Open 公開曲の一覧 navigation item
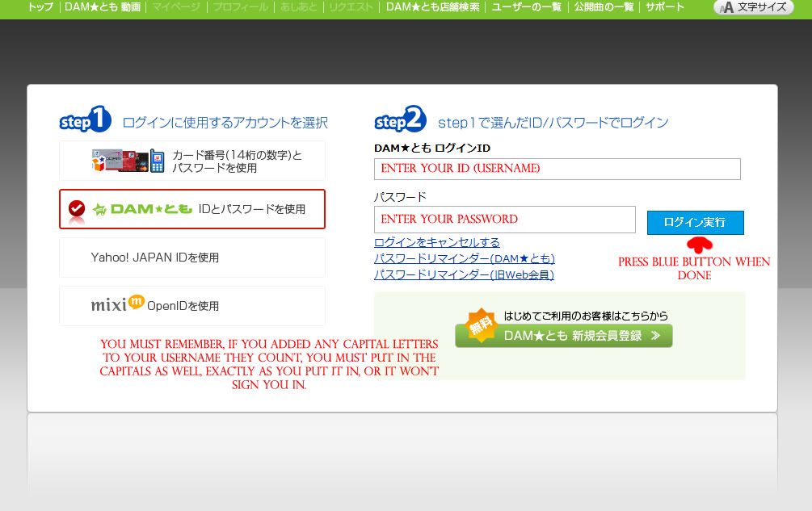 coord(604,7)
